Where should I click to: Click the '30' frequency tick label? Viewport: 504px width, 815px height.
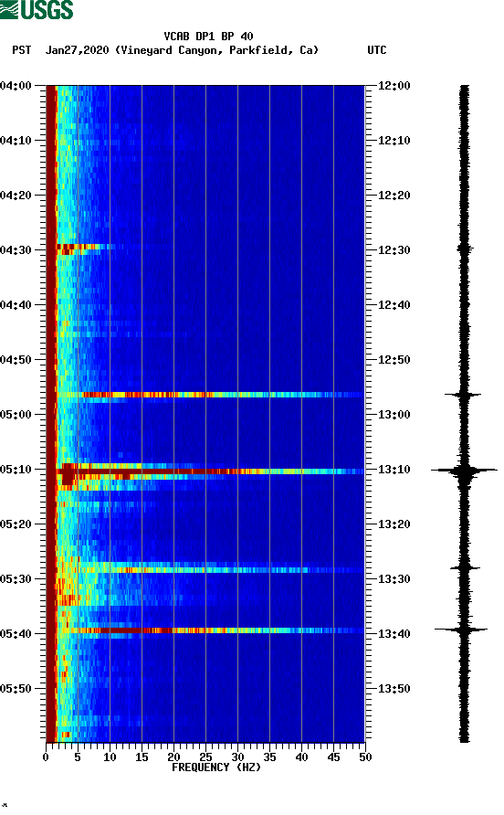point(237,757)
